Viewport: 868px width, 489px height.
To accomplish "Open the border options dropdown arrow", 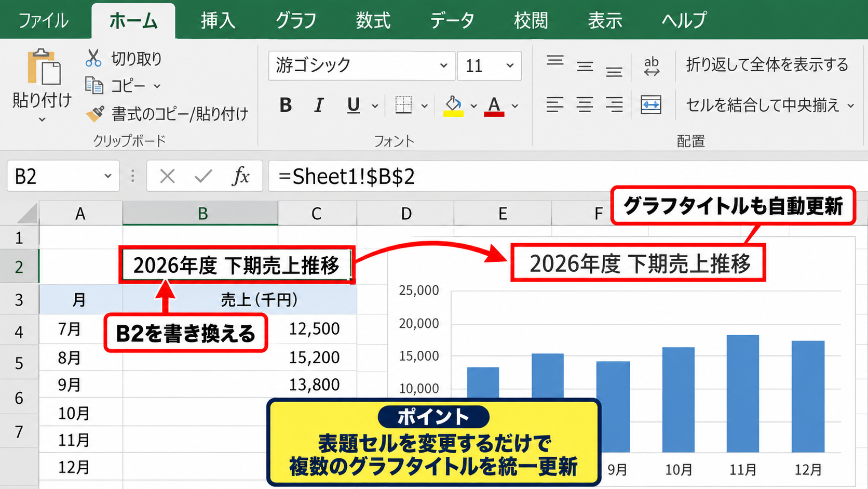I will [424, 106].
